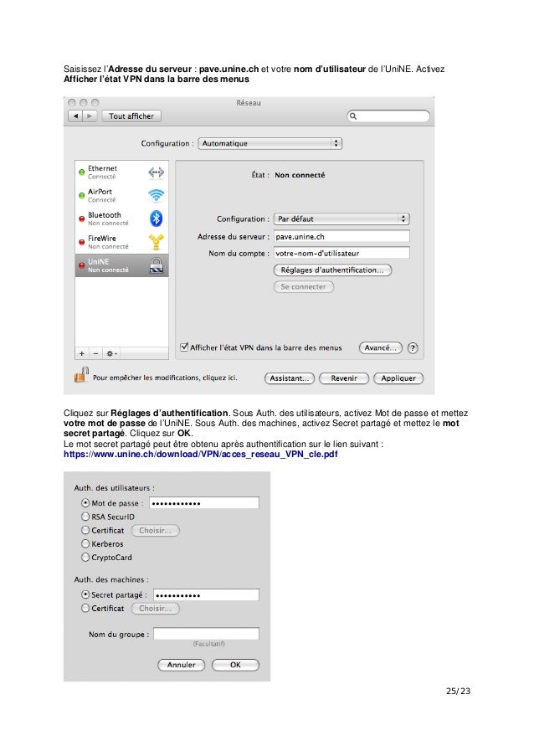Image resolution: width=534 pixels, height=756 pixels.
Task: Select user Certificat radio button beside Kerberos
Action: point(85,530)
